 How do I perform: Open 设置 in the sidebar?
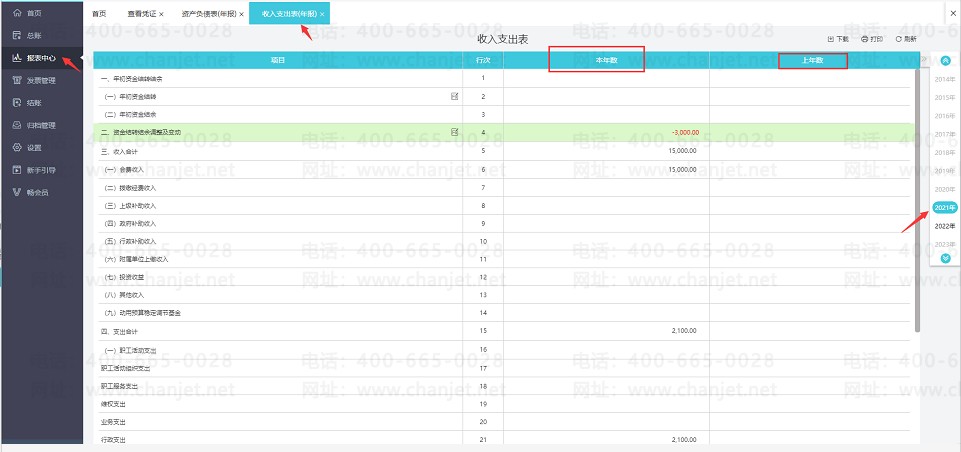[x=34, y=147]
